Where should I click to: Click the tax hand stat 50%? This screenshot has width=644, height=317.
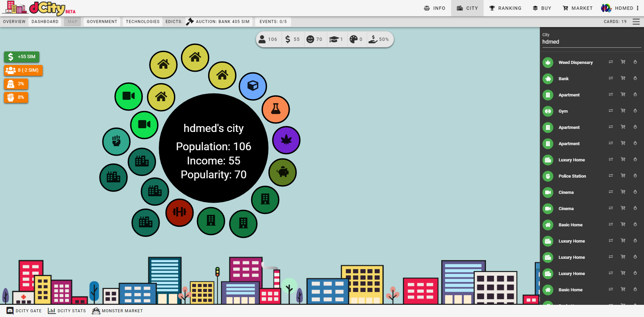pos(379,39)
